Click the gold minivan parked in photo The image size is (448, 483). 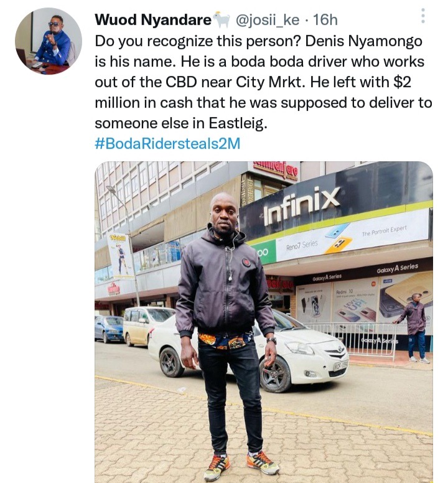click(146, 326)
